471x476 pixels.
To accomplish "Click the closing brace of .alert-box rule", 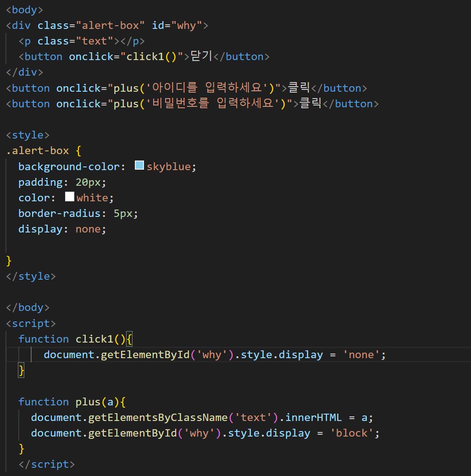I will (9, 261).
